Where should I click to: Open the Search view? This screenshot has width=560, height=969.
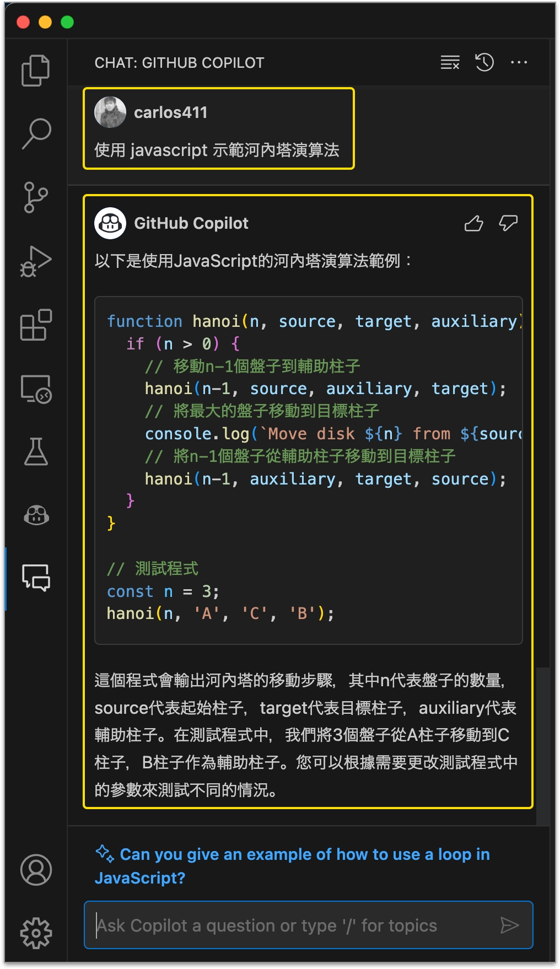(36, 133)
